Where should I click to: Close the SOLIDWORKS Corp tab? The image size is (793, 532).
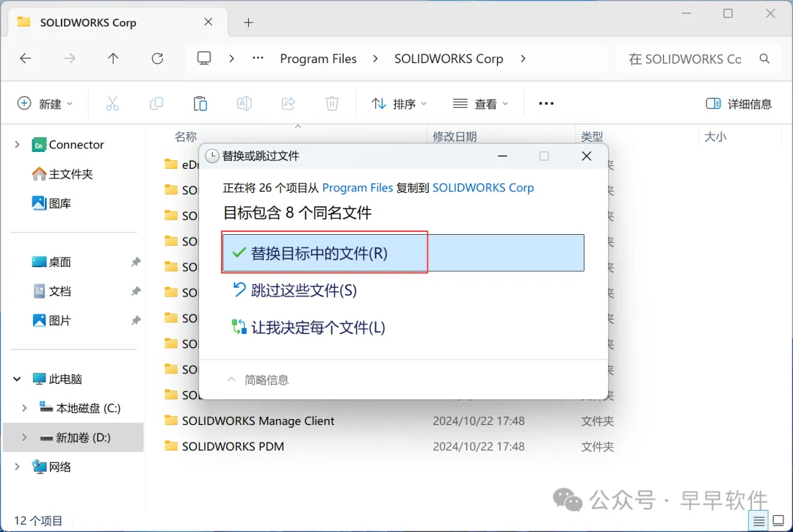[x=208, y=22]
